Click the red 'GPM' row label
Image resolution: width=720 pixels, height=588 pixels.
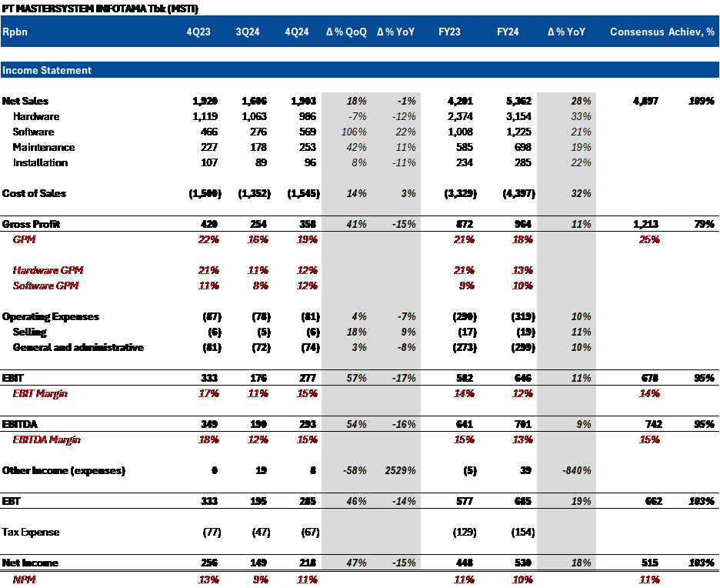pos(25,239)
